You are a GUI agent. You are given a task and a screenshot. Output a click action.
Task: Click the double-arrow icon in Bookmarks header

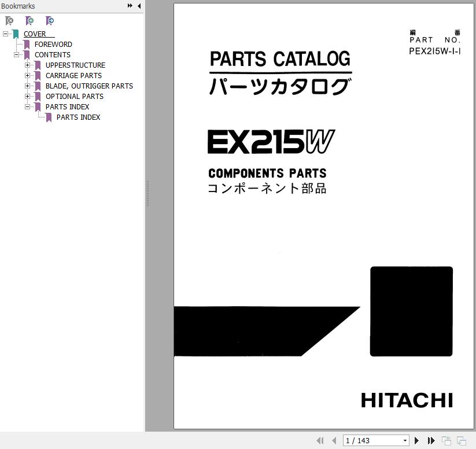[130, 6]
